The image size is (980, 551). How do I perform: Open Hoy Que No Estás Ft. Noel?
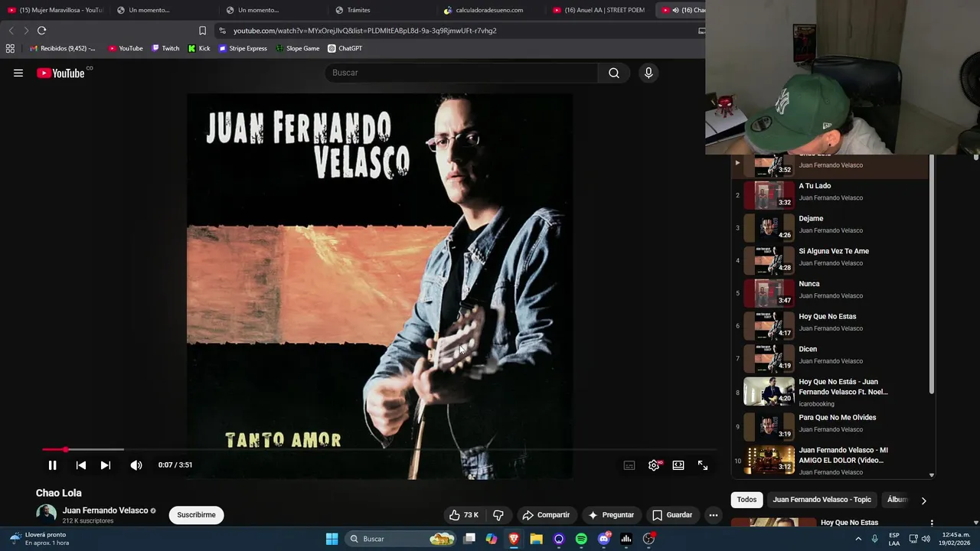[x=830, y=392]
